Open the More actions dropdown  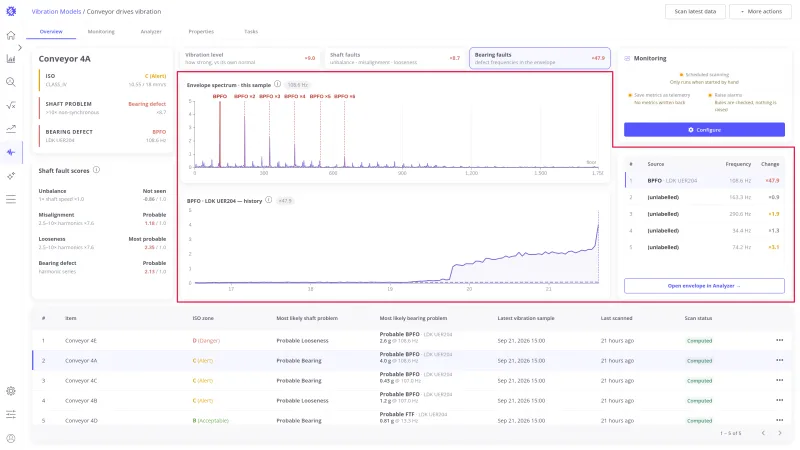coord(760,11)
